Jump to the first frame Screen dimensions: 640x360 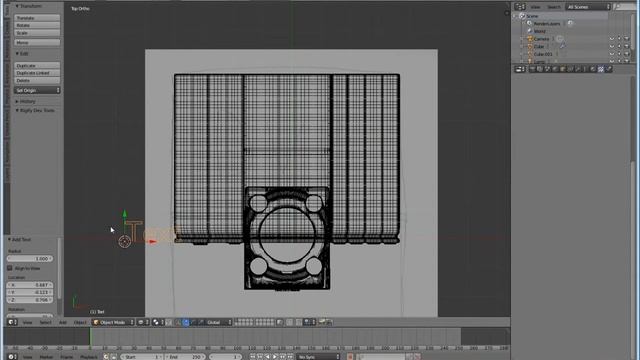point(252,357)
